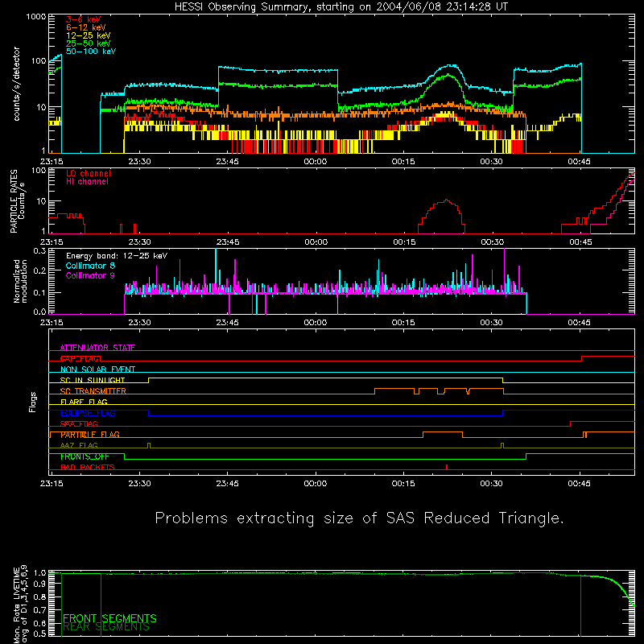Click the FRONT SEGMENTS legend label

109,618
